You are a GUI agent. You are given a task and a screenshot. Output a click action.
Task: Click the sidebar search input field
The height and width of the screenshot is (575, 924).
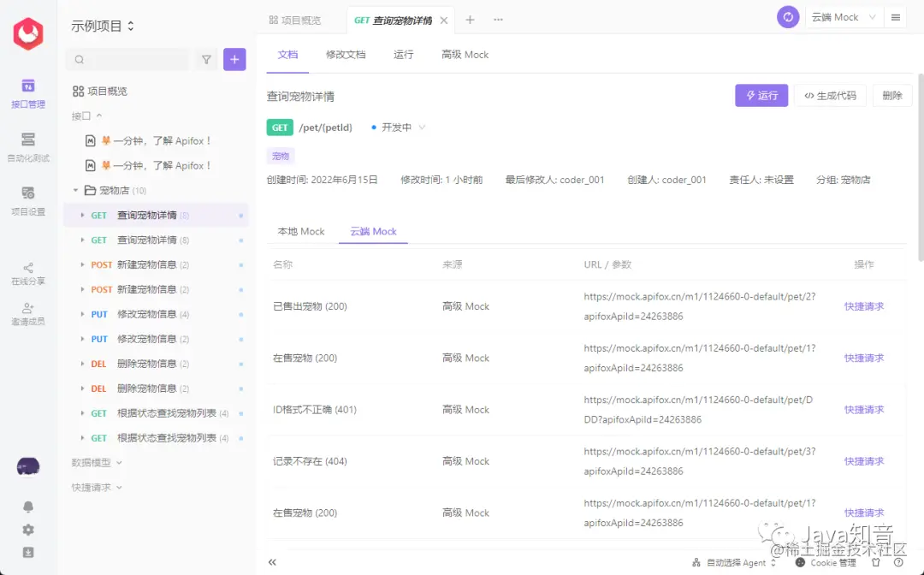[x=128, y=59]
